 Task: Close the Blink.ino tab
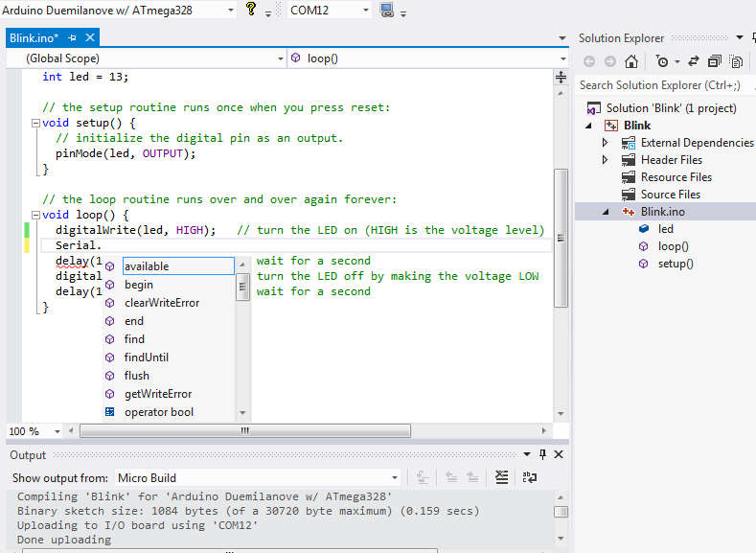click(x=90, y=37)
